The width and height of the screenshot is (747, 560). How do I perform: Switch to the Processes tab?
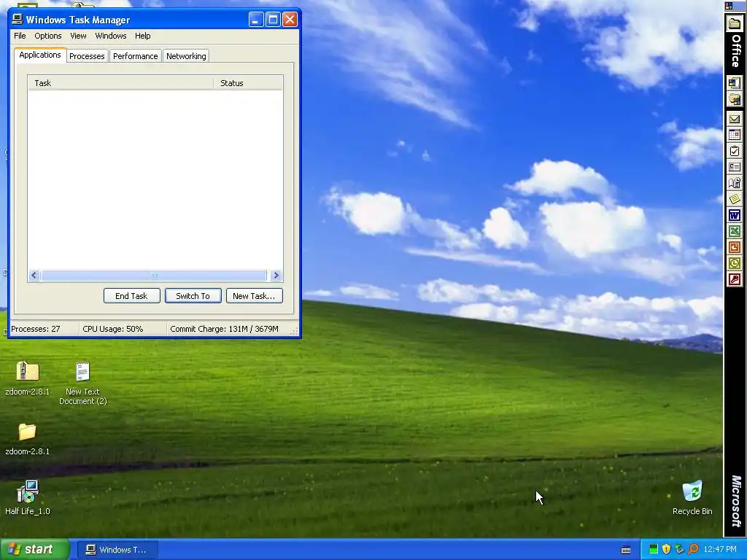pos(87,56)
